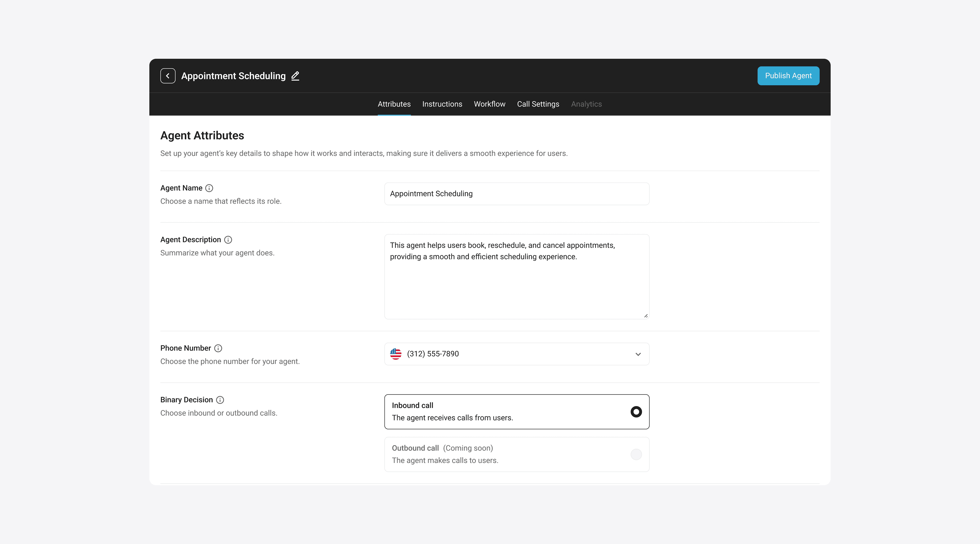Click the Phone Number field label

point(185,348)
